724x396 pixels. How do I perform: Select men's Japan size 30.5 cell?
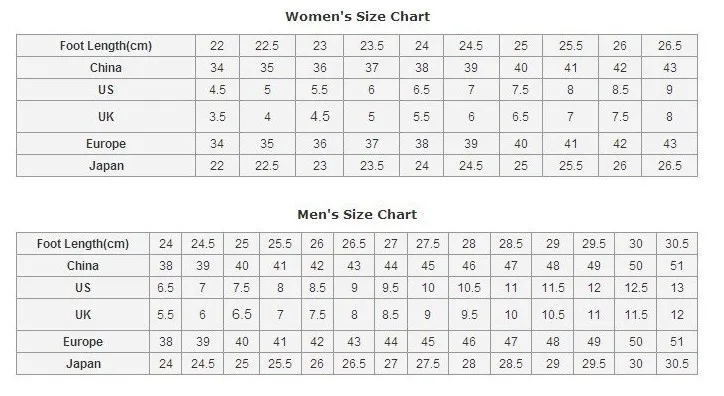pyautogui.click(x=677, y=364)
